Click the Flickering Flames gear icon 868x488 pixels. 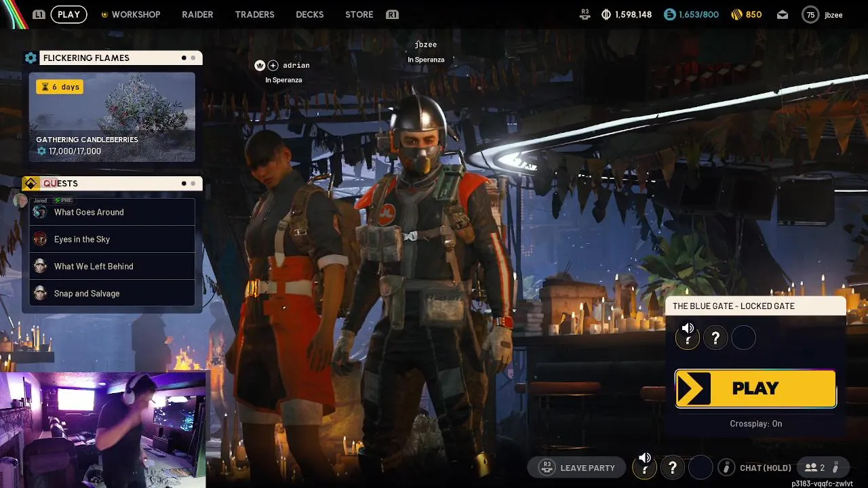pyautogui.click(x=31, y=58)
